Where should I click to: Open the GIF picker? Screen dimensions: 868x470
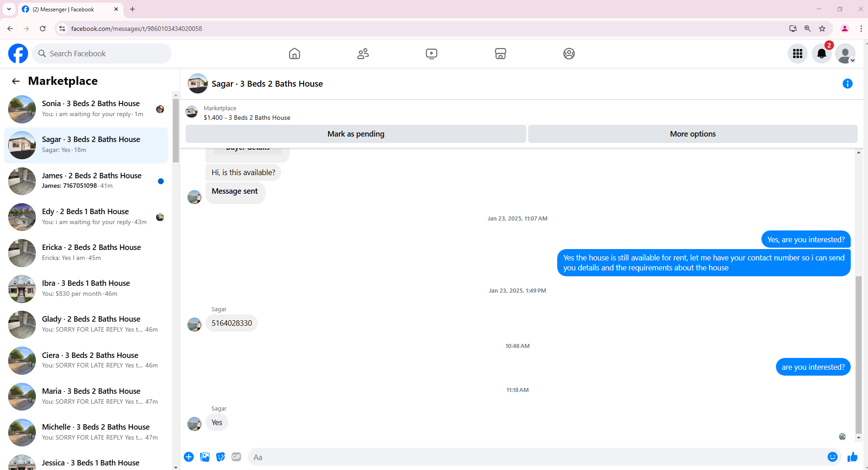236,457
